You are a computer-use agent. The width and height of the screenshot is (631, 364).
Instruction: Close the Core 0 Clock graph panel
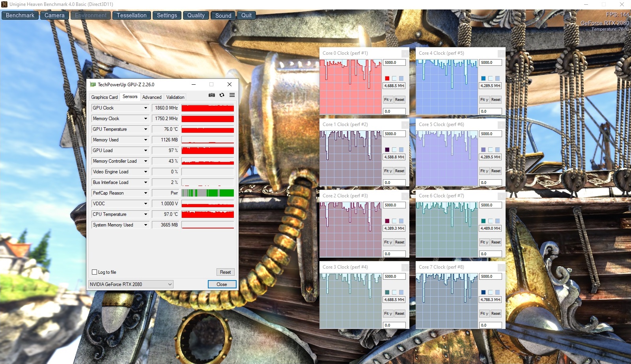405,53
